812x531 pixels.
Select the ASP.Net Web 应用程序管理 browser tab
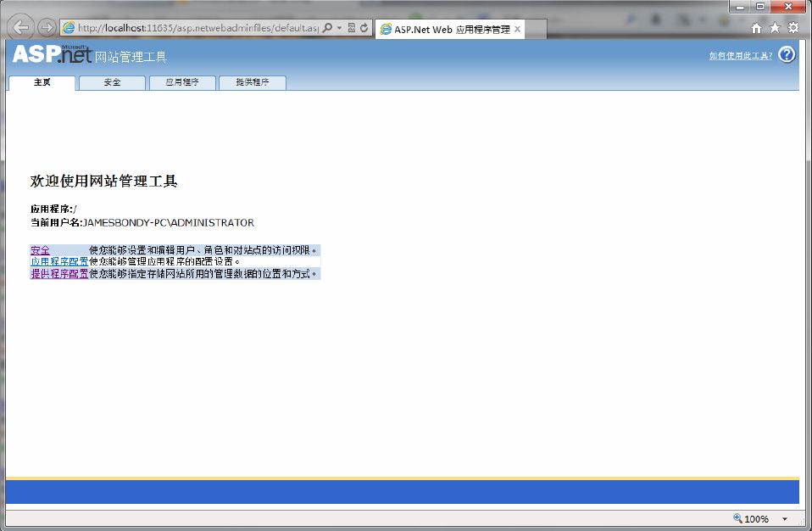coord(449,30)
